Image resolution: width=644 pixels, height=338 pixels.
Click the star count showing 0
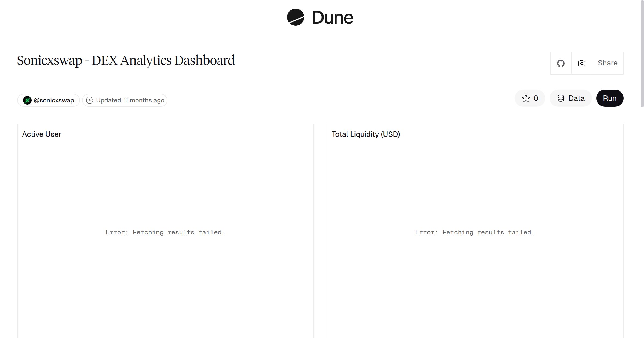[x=535, y=98]
